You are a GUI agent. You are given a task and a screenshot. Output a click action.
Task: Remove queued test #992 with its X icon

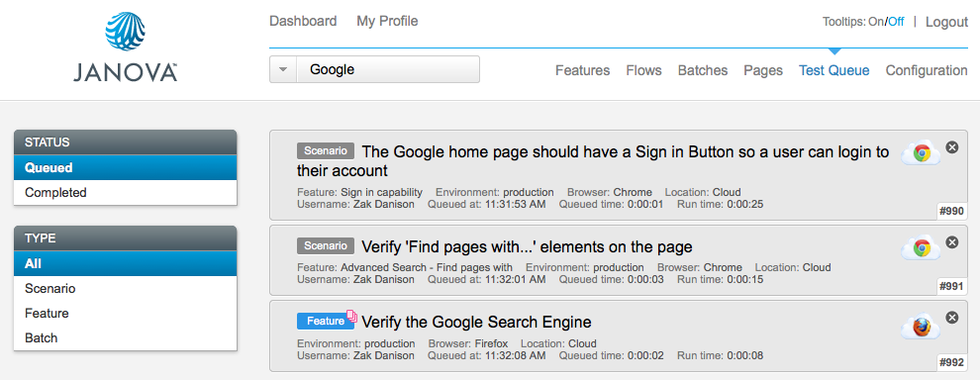coord(952,318)
